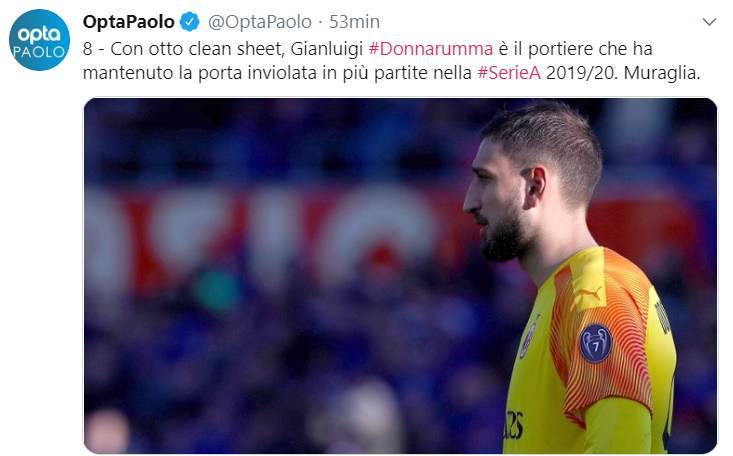The height and width of the screenshot is (456, 733).
Task: Click the 2019/20 season text
Action: tap(582, 73)
